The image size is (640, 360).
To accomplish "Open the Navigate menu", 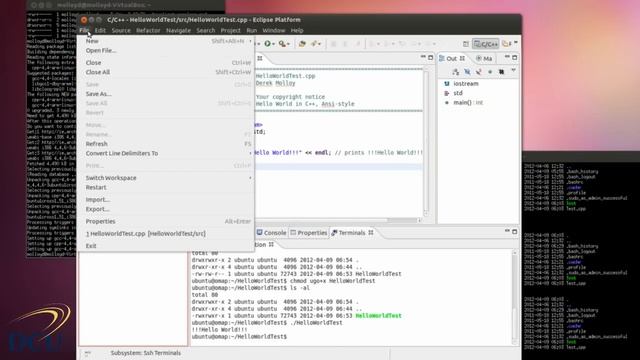I will [178, 30].
